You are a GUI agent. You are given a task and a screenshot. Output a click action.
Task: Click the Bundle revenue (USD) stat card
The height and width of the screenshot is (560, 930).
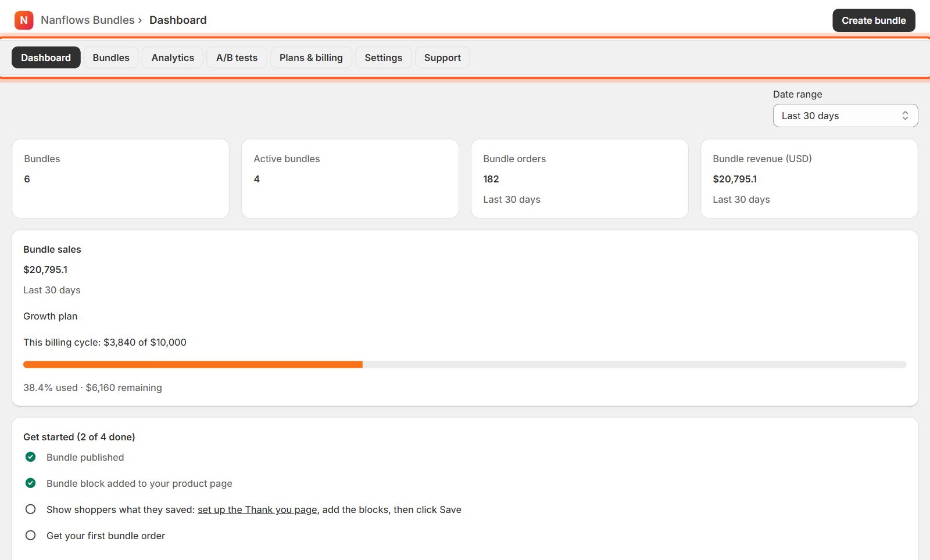(809, 178)
